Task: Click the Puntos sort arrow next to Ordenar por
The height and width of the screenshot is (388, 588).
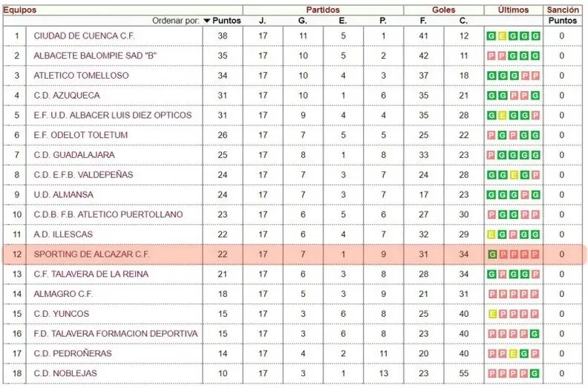Action: coord(207,21)
